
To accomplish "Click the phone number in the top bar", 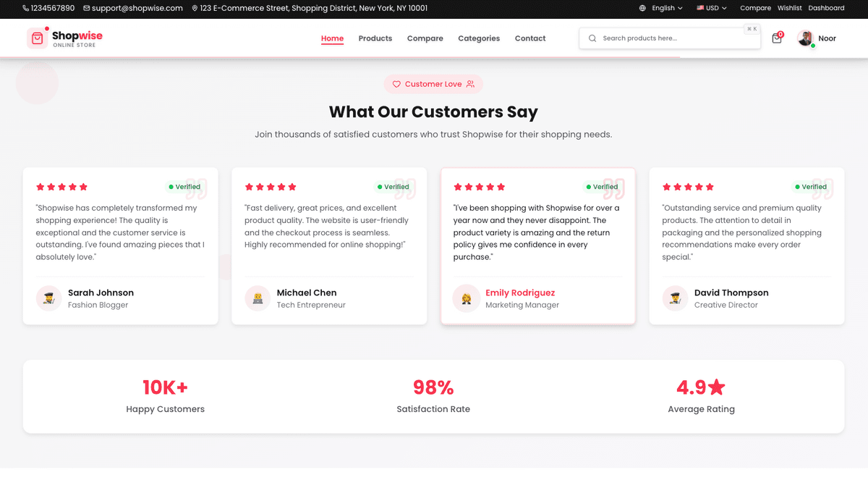I will point(48,8).
